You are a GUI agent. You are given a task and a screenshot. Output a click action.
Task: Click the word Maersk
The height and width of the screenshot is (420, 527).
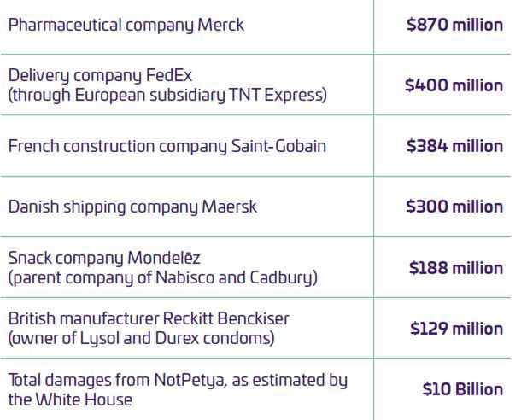[229, 207]
